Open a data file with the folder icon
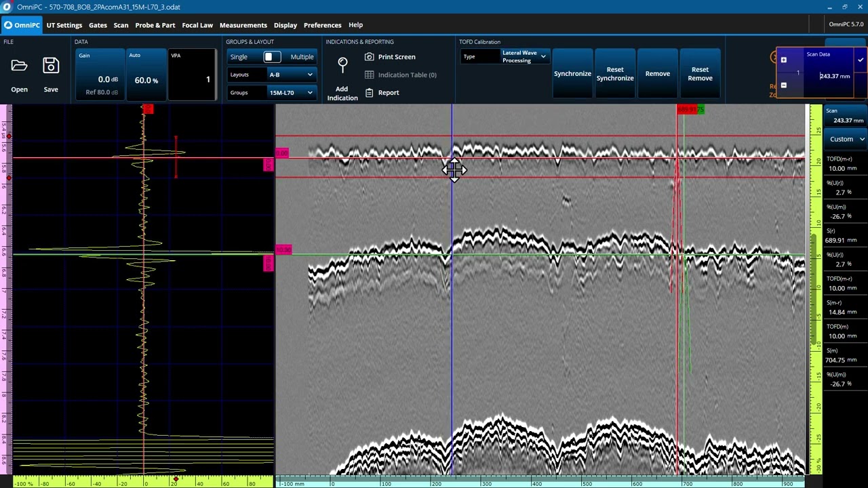The width and height of the screenshot is (868, 488). point(19,66)
